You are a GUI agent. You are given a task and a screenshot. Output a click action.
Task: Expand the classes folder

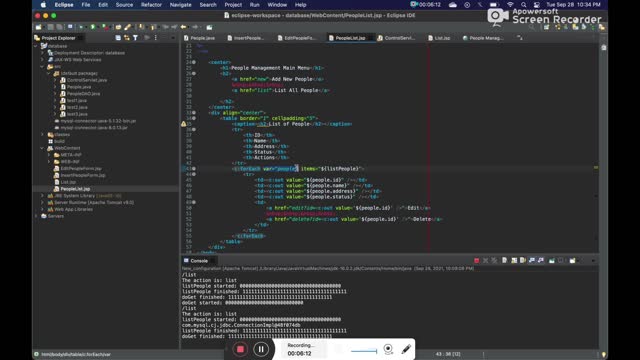tap(42, 134)
